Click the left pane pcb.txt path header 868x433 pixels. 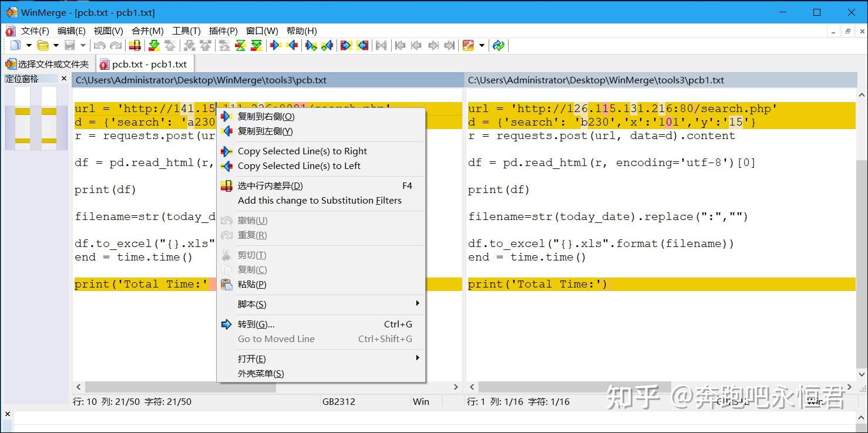[x=268, y=80]
